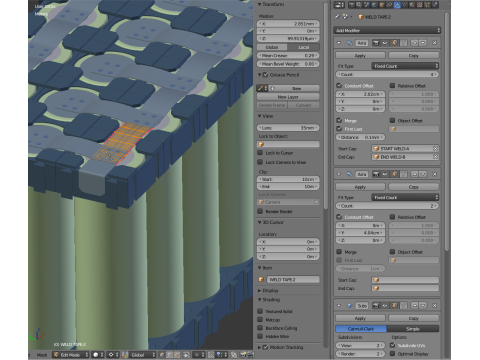Viewport: 480px width, 360px height.
Task: Toggle the 3D manipulator widget icon
Action: coord(125,355)
